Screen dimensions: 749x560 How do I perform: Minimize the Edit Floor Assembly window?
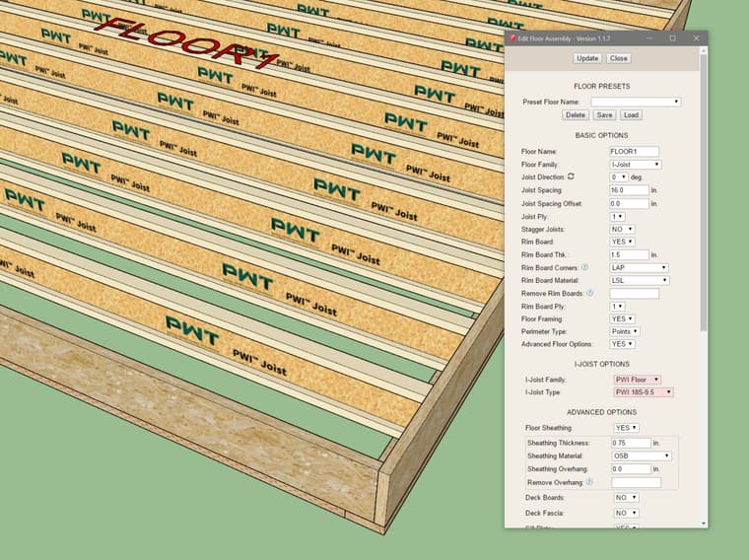click(x=648, y=38)
